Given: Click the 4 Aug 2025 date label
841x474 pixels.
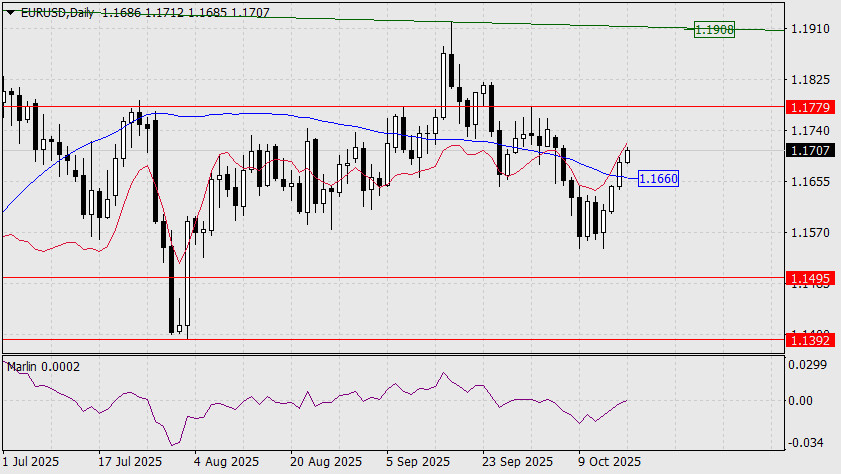Looking at the screenshot, I should pyautogui.click(x=226, y=462).
